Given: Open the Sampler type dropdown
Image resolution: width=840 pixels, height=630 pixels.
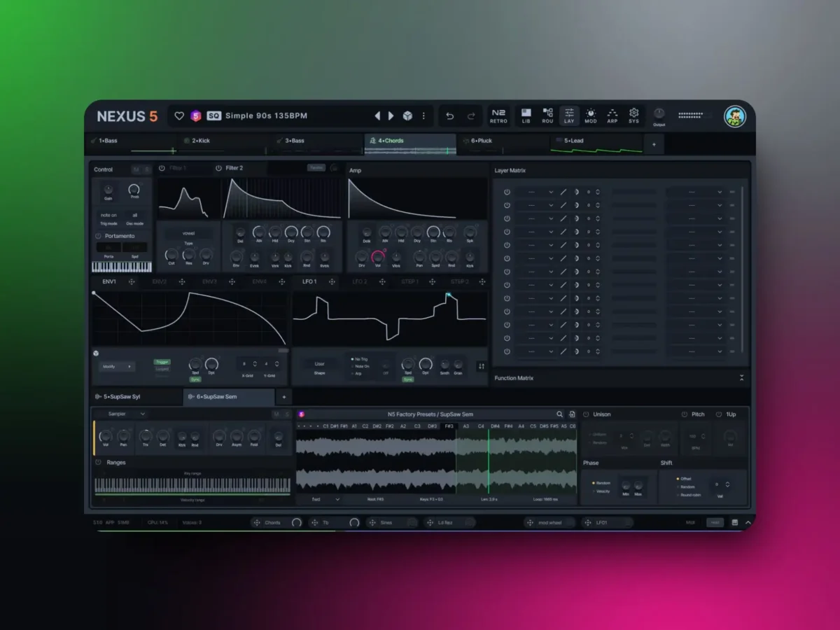Looking at the screenshot, I should click(126, 414).
